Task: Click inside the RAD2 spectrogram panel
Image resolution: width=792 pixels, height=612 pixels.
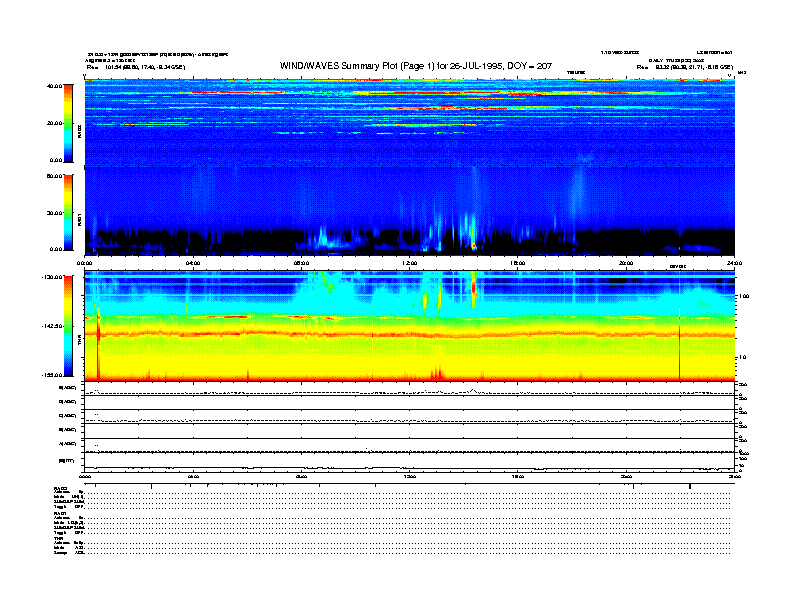Action: point(410,121)
